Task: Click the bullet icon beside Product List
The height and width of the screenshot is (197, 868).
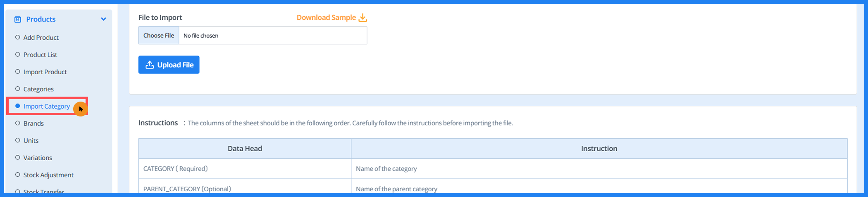Action: click(x=18, y=55)
